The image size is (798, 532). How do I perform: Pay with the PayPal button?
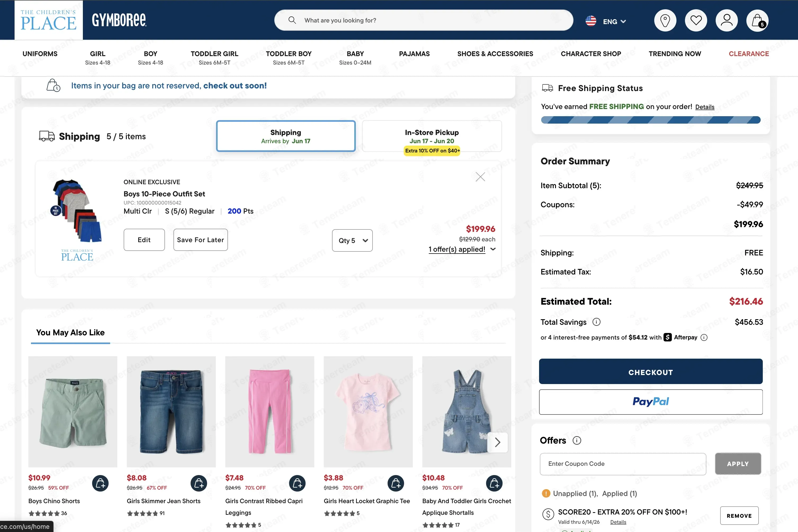650,402
